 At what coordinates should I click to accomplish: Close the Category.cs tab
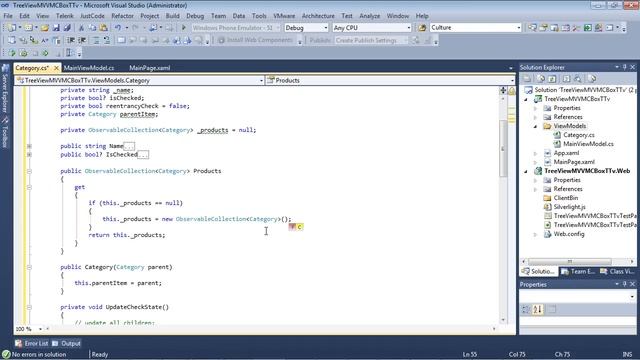coord(56,68)
